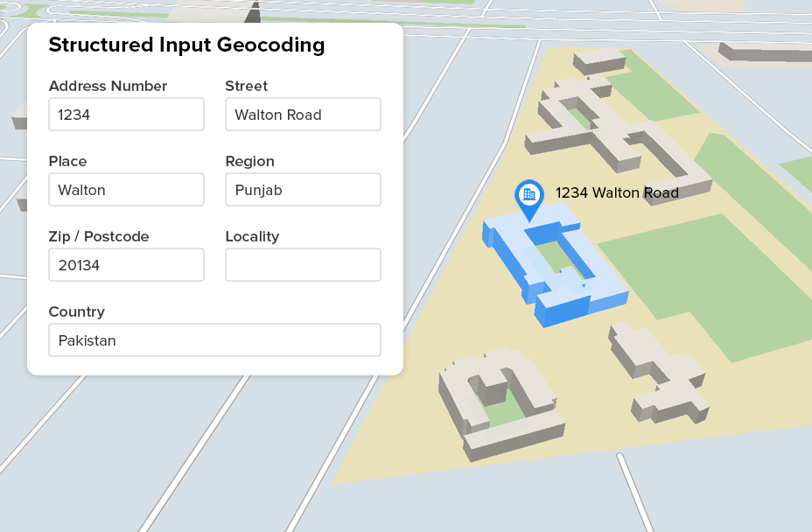
Task: Click the Region field showing Punjab
Action: click(303, 190)
